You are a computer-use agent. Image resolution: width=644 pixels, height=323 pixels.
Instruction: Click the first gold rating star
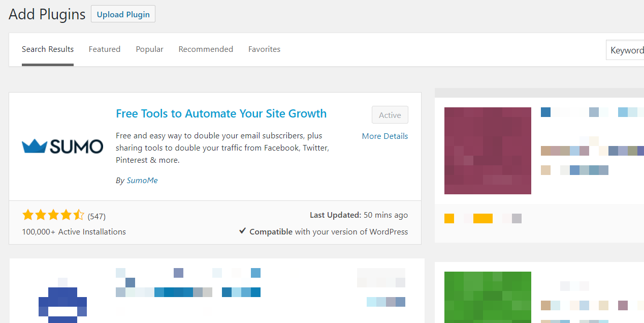click(x=28, y=215)
